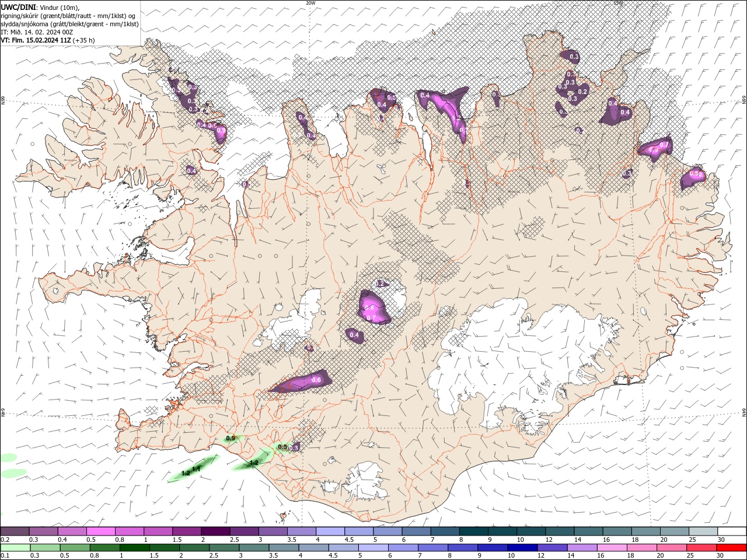Pick the light pink swatch between 16 and 18, rain scale
The height and width of the screenshot is (560, 747).
[612, 548]
